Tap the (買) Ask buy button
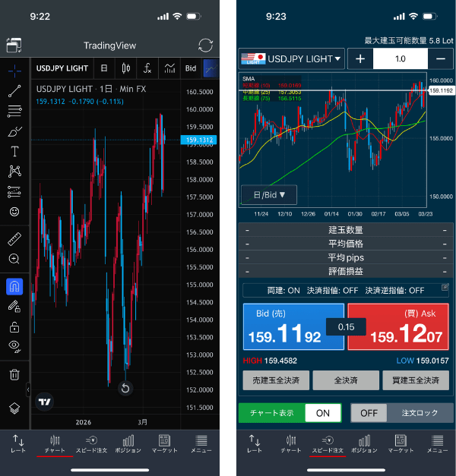 pos(398,326)
